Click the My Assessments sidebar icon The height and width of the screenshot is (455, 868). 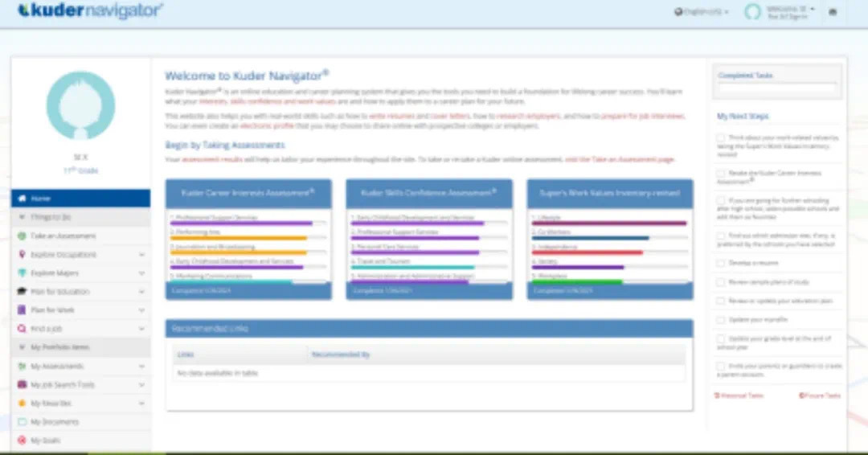[23, 366]
